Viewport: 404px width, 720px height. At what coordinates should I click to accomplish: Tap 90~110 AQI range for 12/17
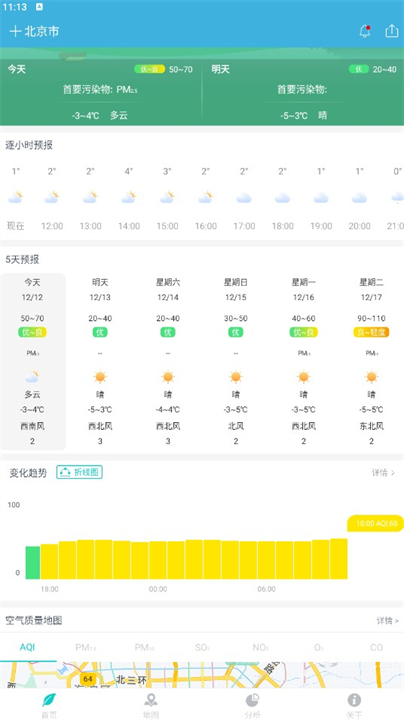click(371, 318)
